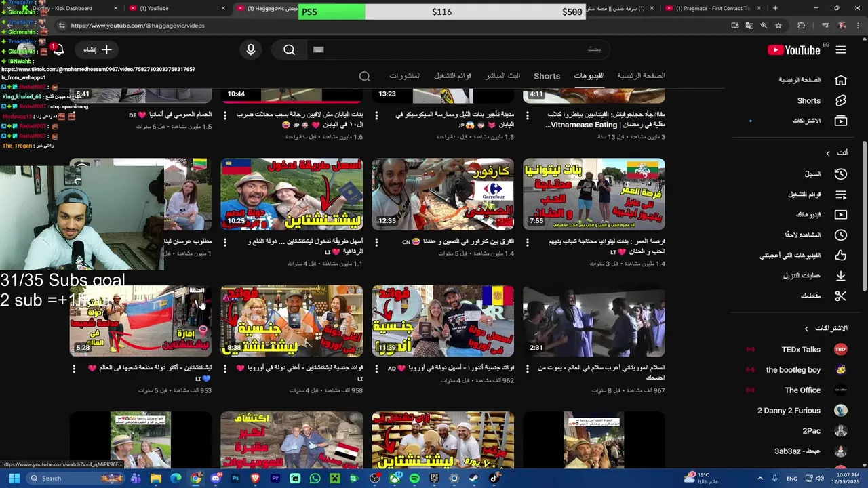This screenshot has width=868, height=488.
Task: Click the browser address bar URL
Action: coord(138,26)
